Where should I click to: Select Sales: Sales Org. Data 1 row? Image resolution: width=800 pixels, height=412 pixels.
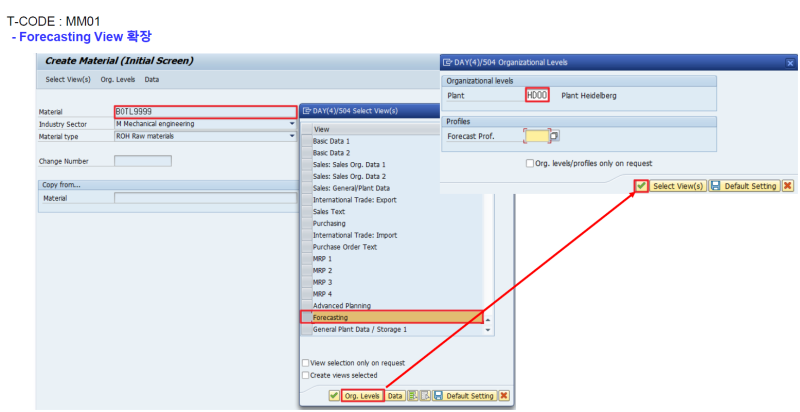tap(391, 165)
